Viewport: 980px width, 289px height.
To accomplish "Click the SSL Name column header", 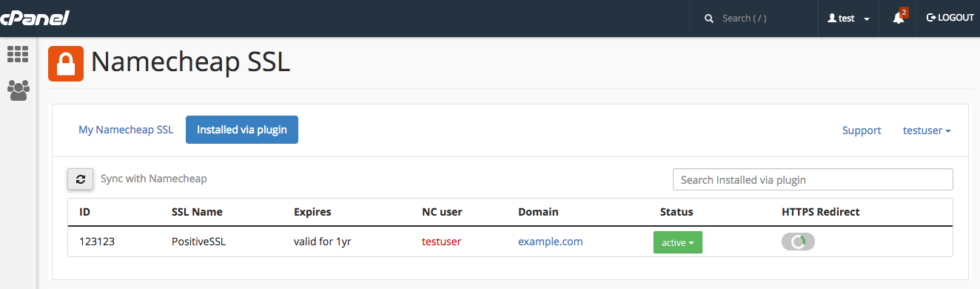I will (x=197, y=212).
